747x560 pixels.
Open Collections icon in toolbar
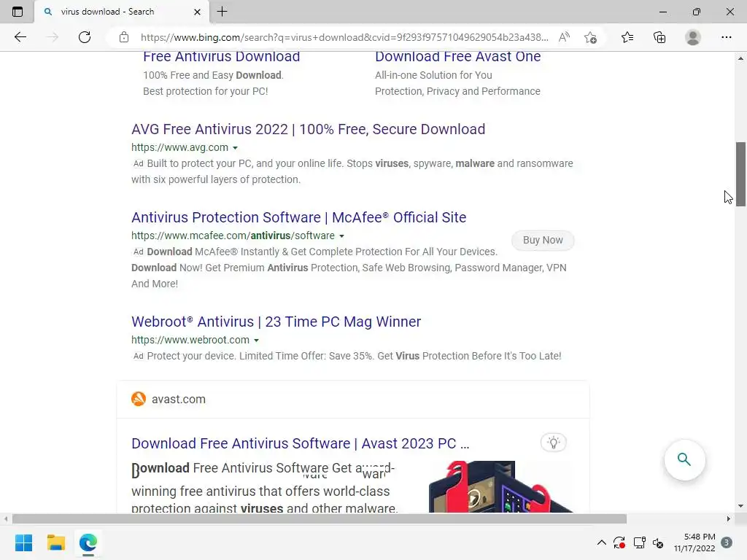click(659, 37)
